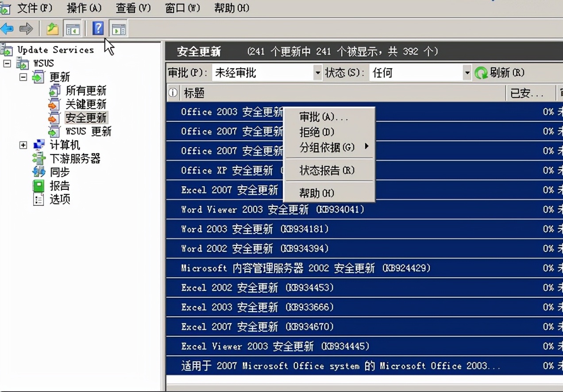The width and height of the screenshot is (563, 392).
Task: Select Word 2003 安全更新 (KB934181) row
Action: click(x=365, y=229)
